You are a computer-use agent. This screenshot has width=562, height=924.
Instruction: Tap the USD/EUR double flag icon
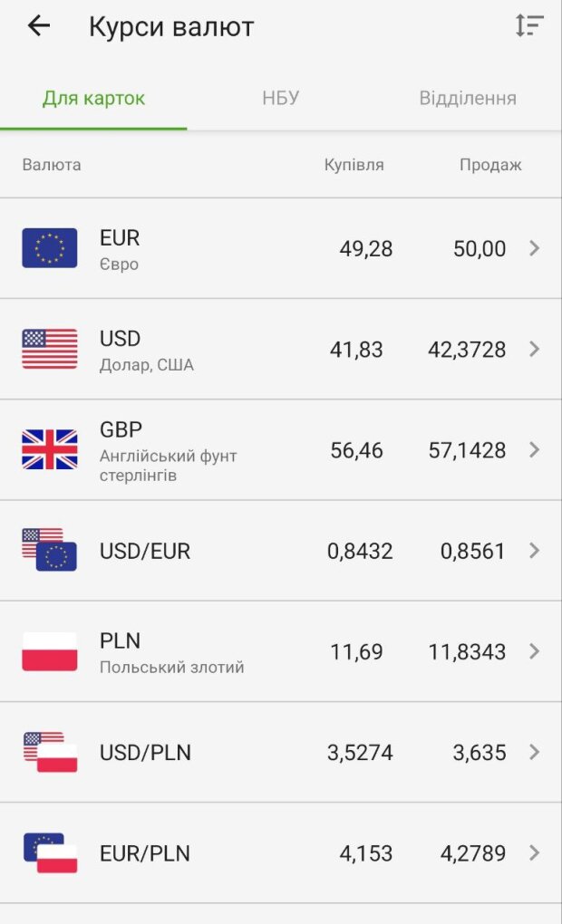pyautogui.click(x=50, y=550)
